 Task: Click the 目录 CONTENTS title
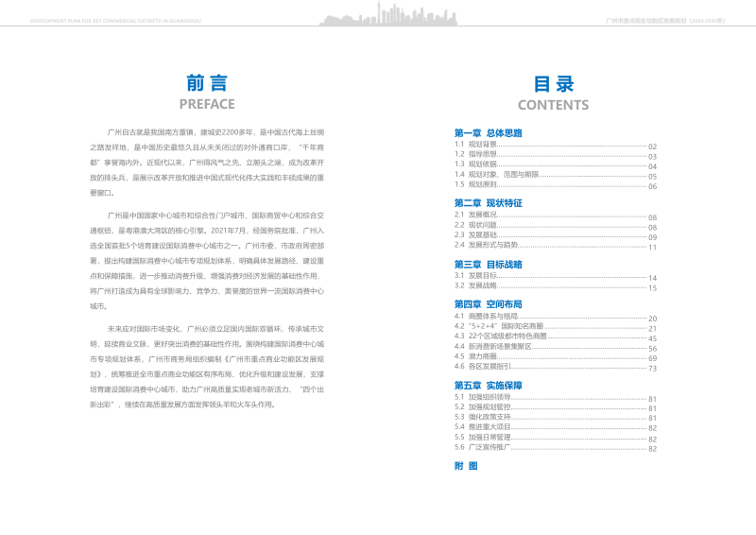[553, 93]
